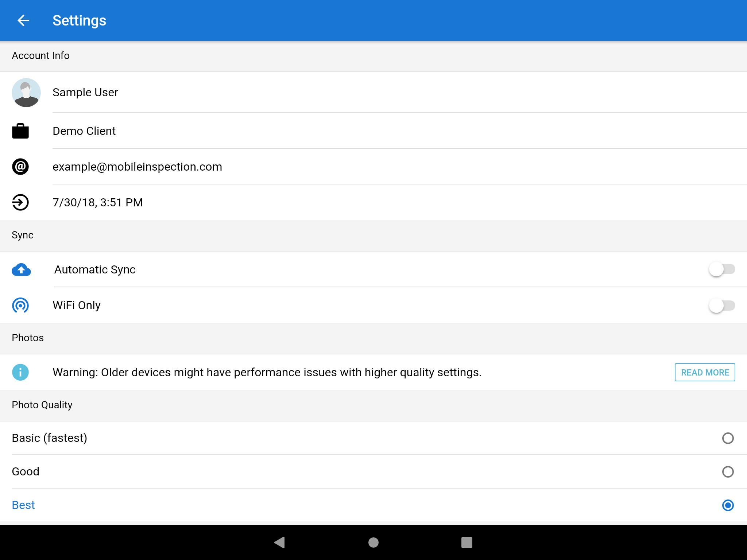Tap the WiFi broadcast icon

pos(20,305)
